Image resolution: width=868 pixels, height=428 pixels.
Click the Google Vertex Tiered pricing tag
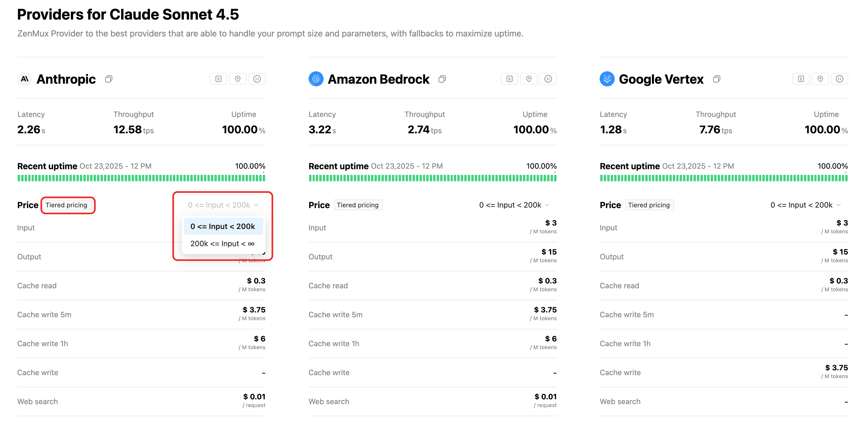649,205
